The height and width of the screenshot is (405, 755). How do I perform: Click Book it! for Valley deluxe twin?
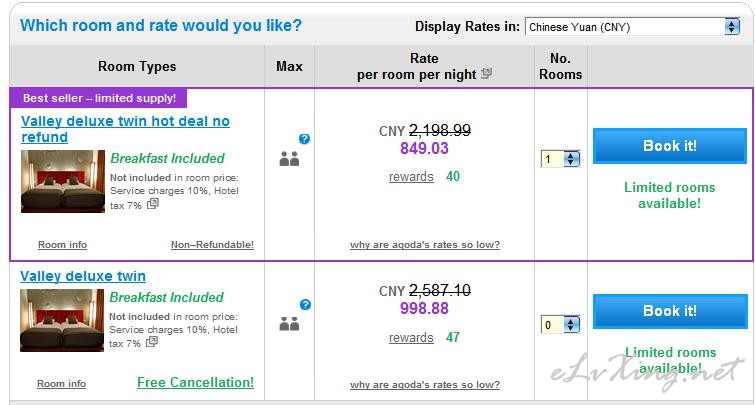670,311
